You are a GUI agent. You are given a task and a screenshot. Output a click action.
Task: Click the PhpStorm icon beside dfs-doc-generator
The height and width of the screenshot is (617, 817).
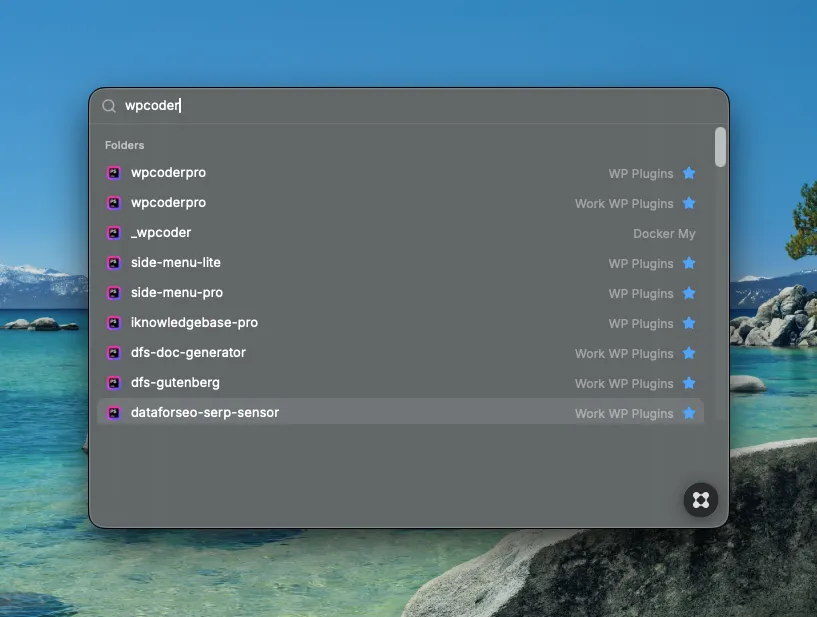[114, 353]
